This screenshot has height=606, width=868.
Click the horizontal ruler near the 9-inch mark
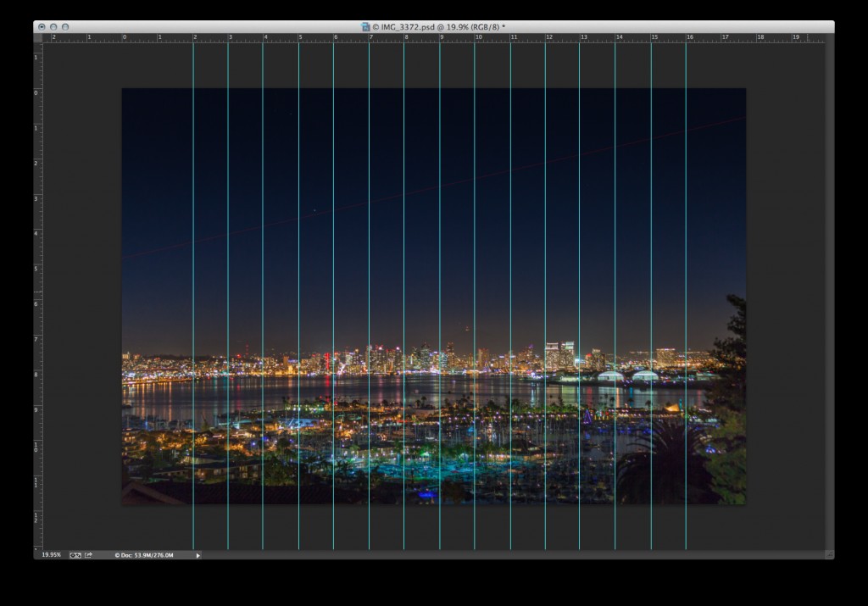tap(442, 37)
